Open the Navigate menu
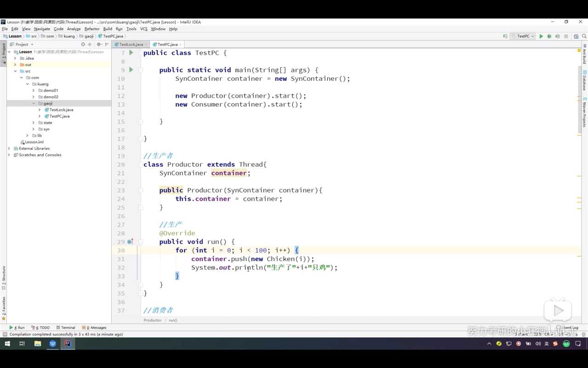 click(x=42, y=29)
